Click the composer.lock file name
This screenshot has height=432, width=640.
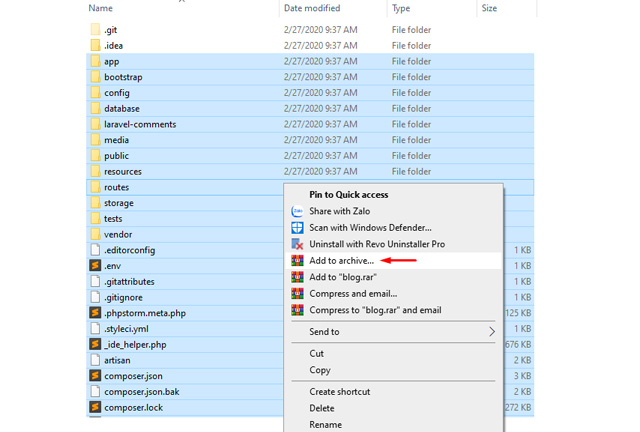(x=133, y=407)
